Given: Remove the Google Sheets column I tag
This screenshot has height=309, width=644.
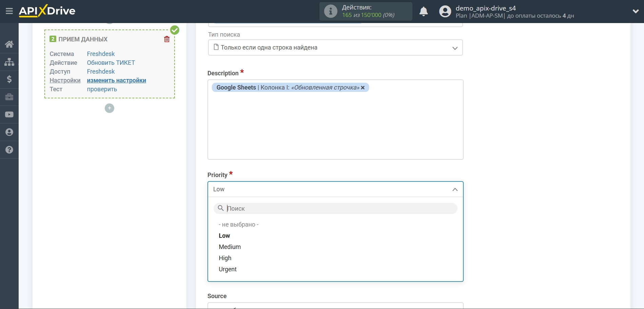Looking at the screenshot, I should click(363, 88).
